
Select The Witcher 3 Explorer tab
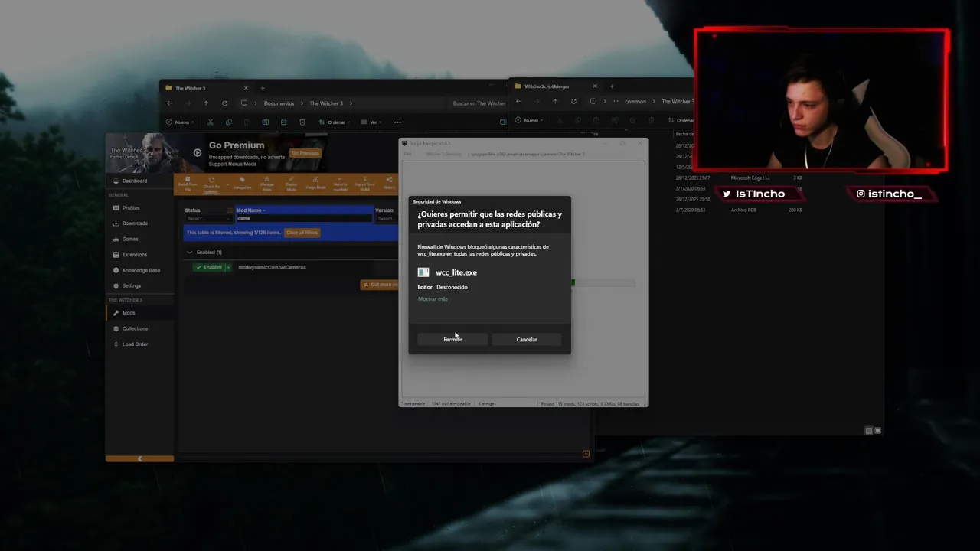207,88
